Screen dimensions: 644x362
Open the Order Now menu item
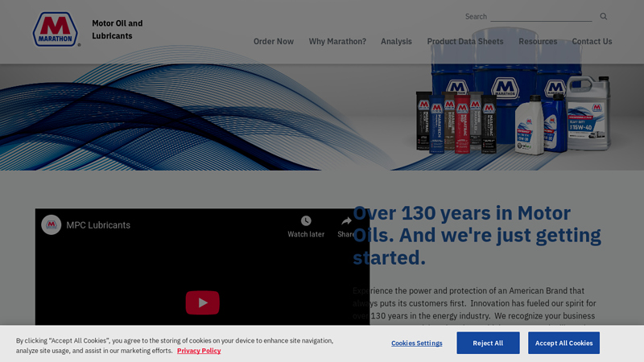tap(274, 42)
